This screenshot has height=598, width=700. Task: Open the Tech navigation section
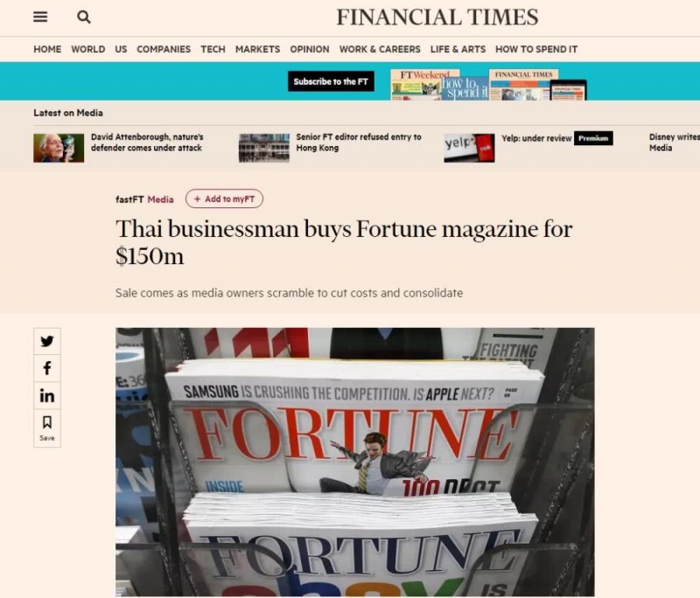coord(213,50)
